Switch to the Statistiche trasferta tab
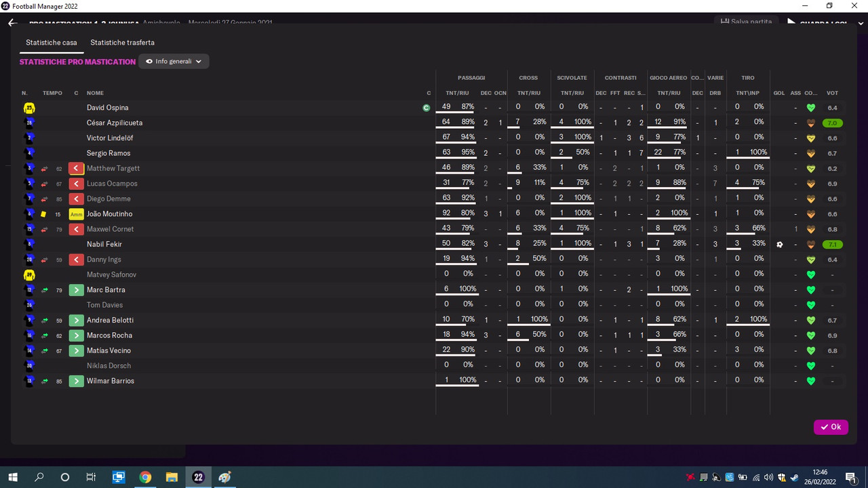This screenshot has height=488, width=868. coord(122,43)
